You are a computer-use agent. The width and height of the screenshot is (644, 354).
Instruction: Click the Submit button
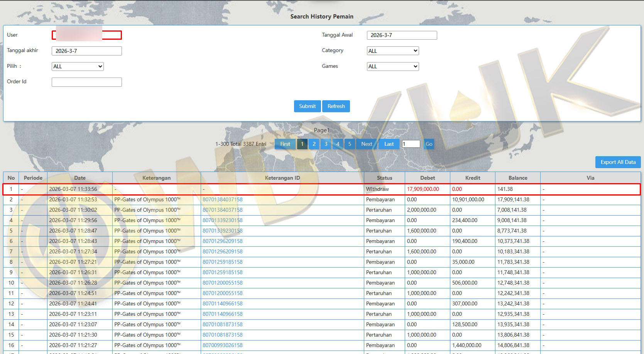pyautogui.click(x=307, y=106)
